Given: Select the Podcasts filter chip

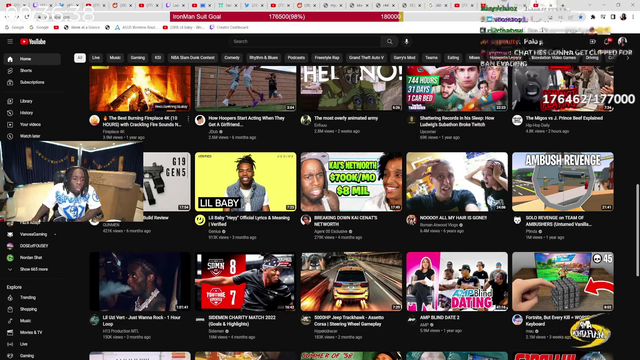Looking at the screenshot, I should pyautogui.click(x=296, y=58).
